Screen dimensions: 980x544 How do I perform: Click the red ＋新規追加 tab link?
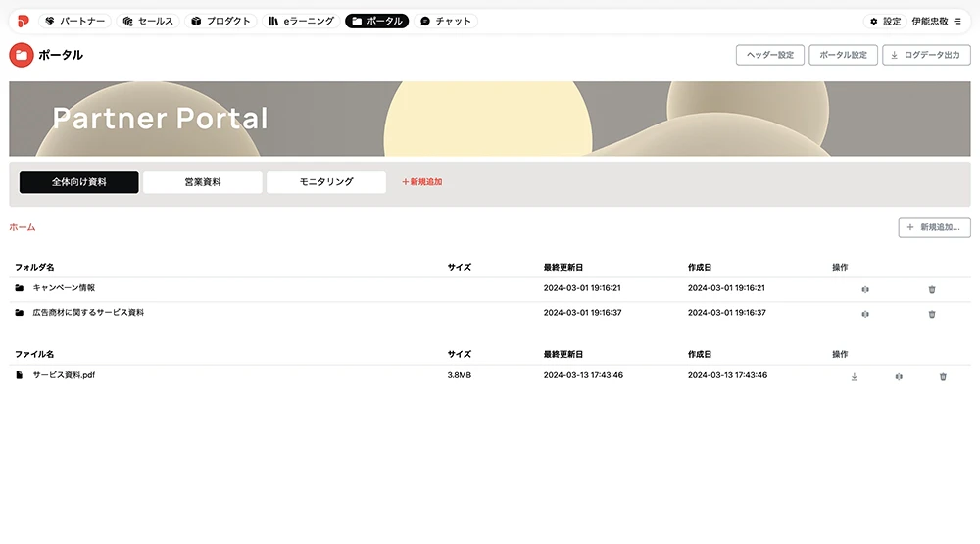[421, 182]
